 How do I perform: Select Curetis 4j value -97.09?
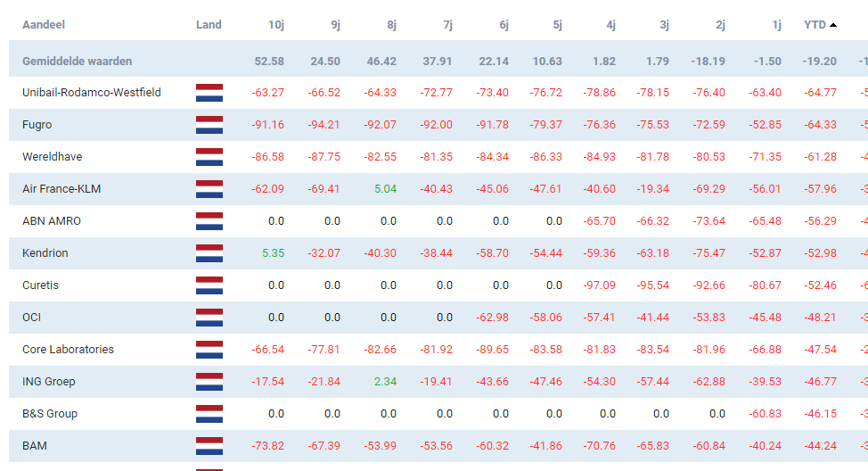pos(599,285)
